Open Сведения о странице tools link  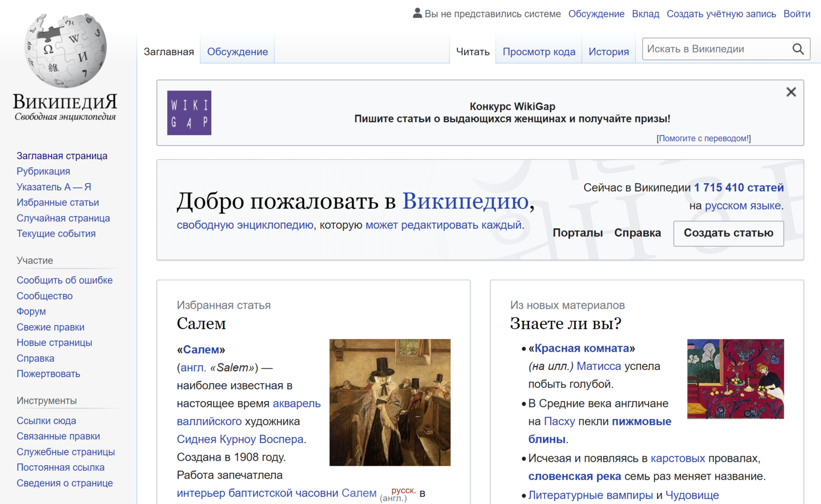pyautogui.click(x=65, y=483)
